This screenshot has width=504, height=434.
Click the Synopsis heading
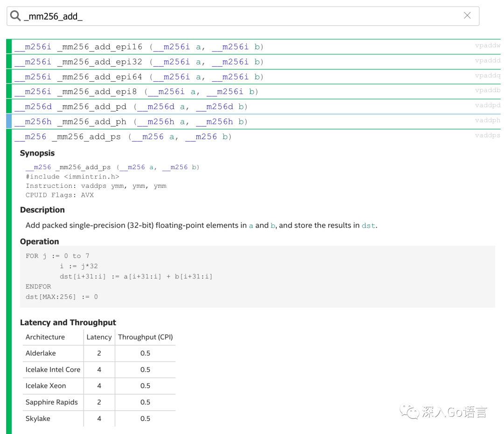pos(37,153)
